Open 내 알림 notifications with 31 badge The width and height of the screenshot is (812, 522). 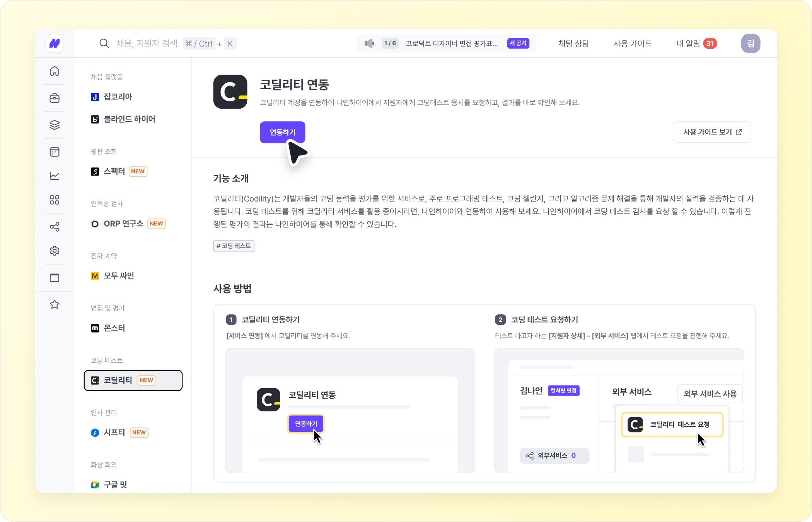click(x=696, y=43)
